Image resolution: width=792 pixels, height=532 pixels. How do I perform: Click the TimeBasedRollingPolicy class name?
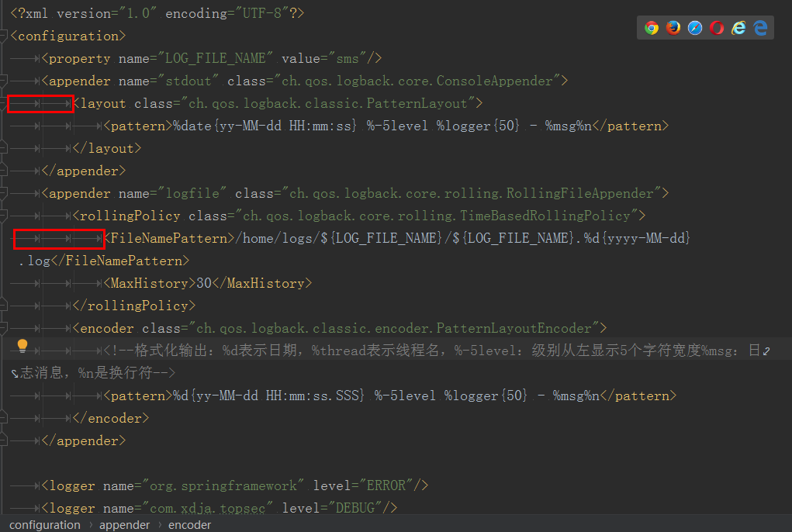click(x=545, y=216)
